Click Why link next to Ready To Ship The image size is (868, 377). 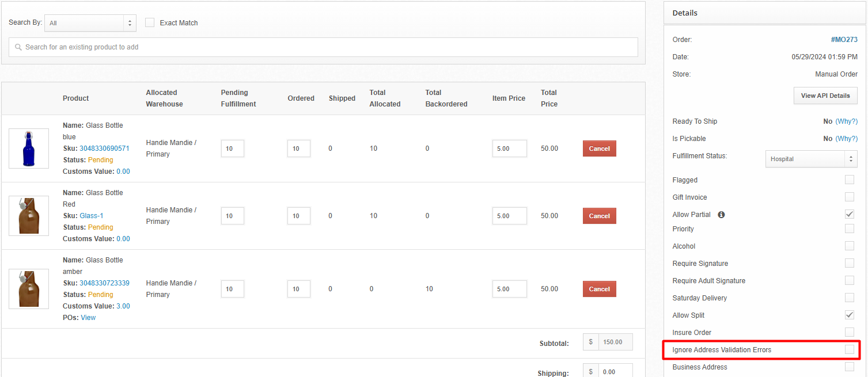point(846,121)
